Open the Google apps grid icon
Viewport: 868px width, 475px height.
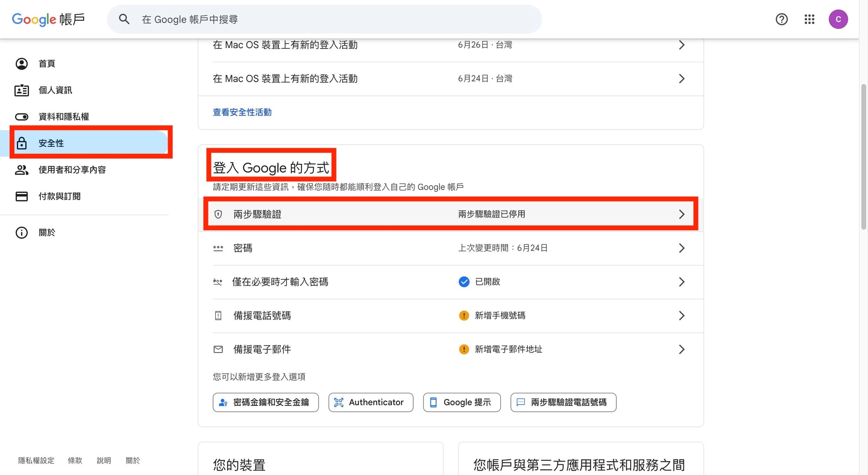pos(809,19)
